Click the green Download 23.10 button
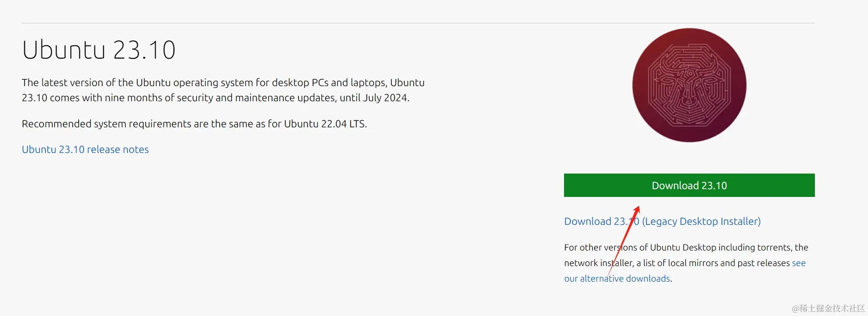 pyautogui.click(x=689, y=185)
